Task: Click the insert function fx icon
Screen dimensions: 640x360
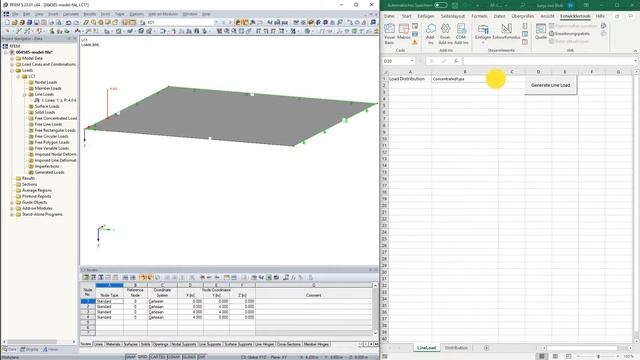Action: pyautogui.click(x=456, y=61)
